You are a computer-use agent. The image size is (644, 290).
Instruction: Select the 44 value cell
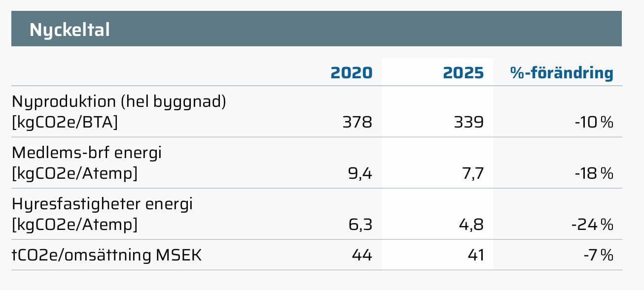click(x=362, y=255)
